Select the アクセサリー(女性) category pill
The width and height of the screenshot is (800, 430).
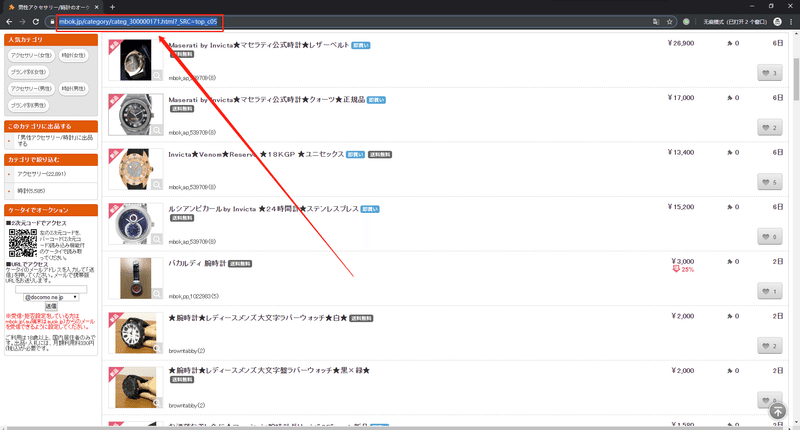click(x=32, y=55)
